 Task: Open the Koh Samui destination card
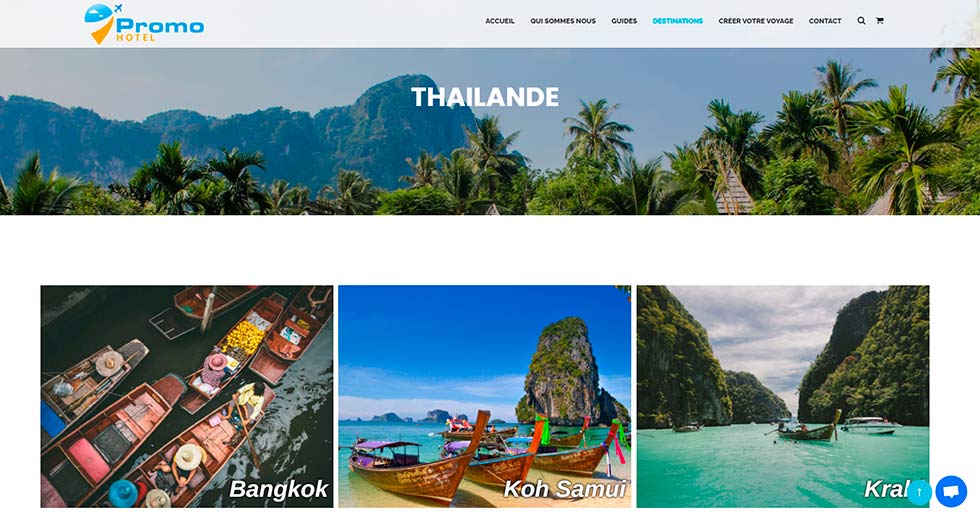point(484,396)
